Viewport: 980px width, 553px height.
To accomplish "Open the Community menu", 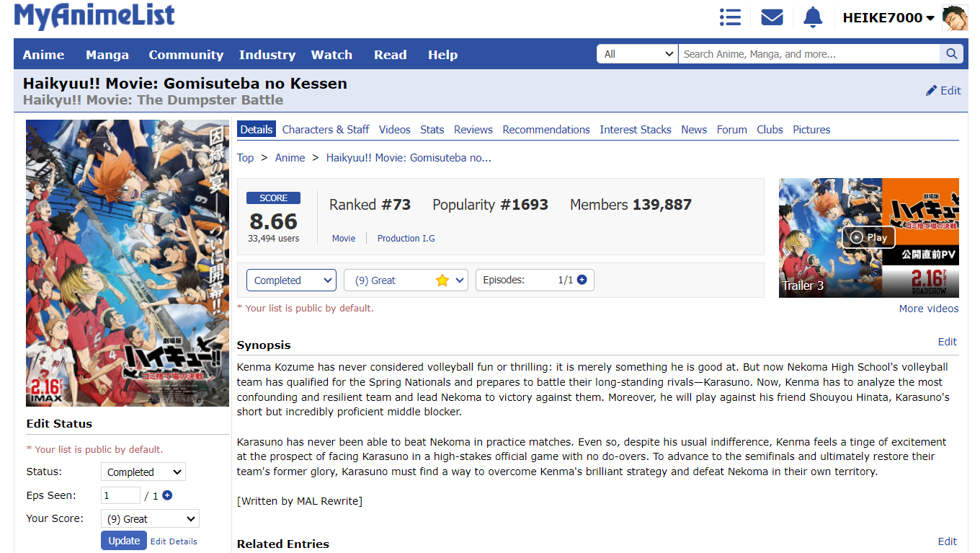I will [186, 55].
